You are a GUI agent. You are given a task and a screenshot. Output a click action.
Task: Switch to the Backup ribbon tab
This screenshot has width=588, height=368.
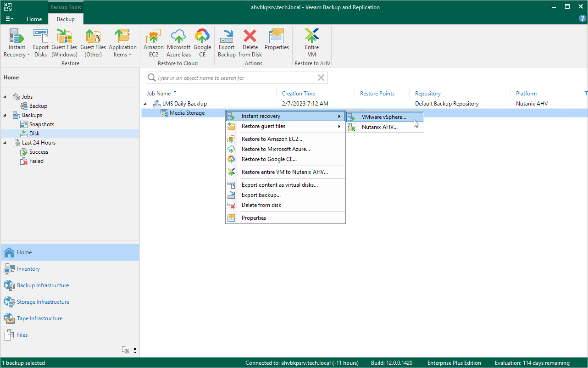coord(66,19)
